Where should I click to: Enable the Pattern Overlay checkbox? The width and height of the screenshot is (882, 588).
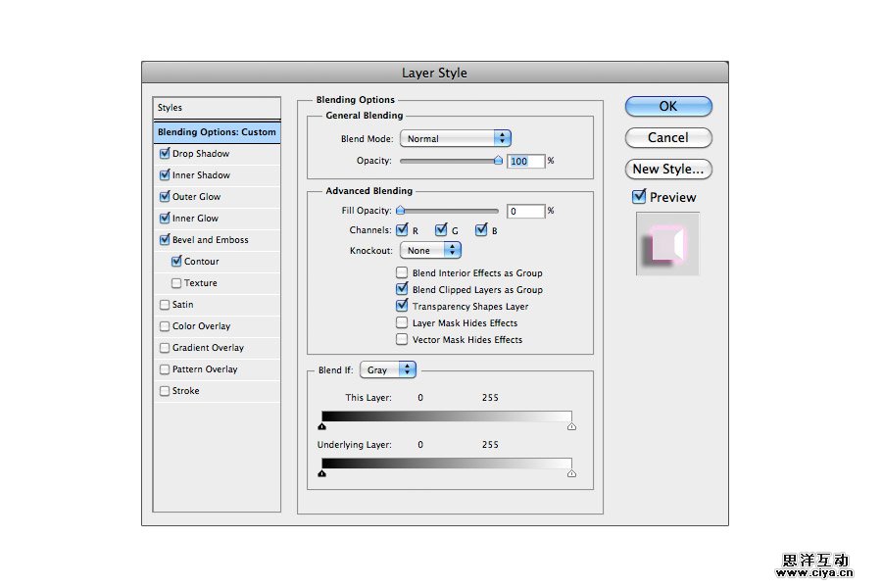pyautogui.click(x=165, y=369)
